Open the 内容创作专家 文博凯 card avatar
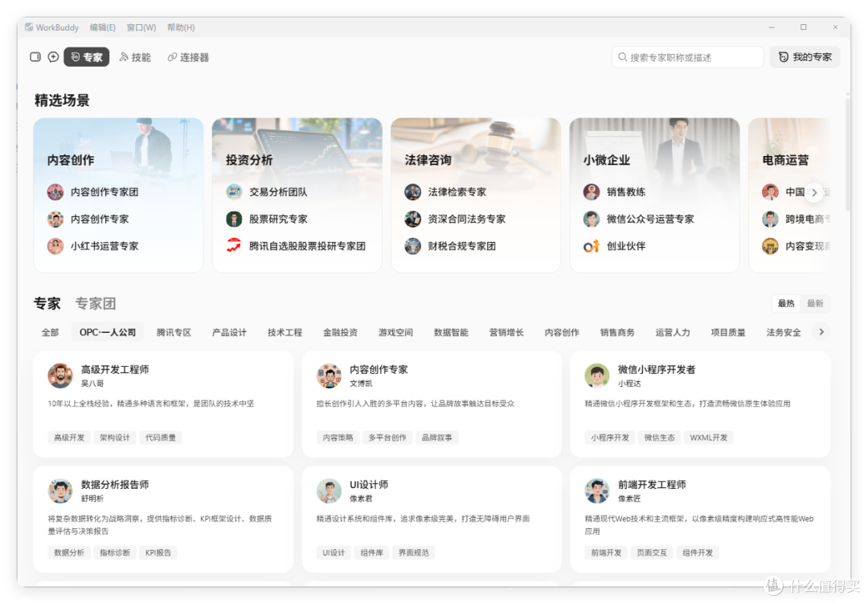This screenshot has width=868, height=604. (x=329, y=376)
